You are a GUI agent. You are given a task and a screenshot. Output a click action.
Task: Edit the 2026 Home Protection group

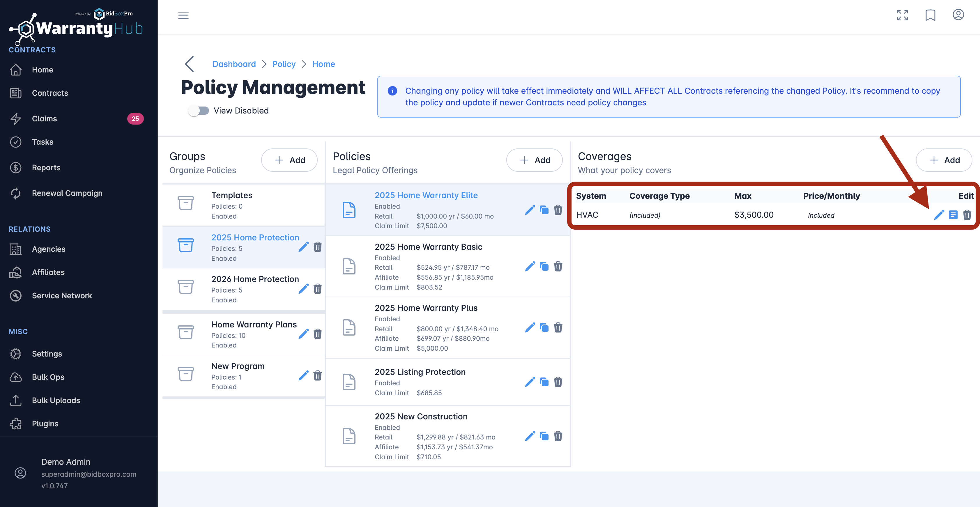pyautogui.click(x=303, y=289)
